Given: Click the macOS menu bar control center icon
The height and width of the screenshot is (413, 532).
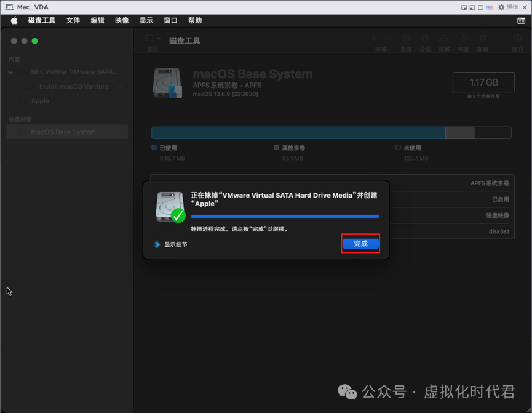Looking at the screenshot, I should point(521,21).
